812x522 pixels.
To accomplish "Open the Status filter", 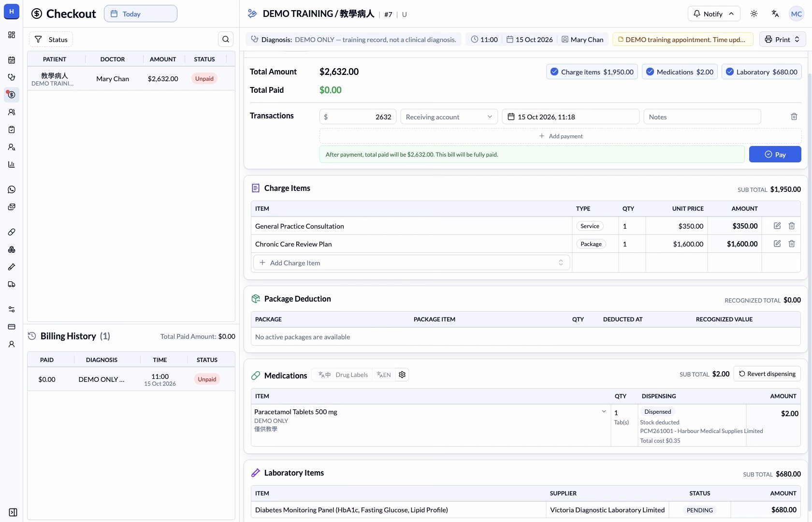I will tap(51, 39).
